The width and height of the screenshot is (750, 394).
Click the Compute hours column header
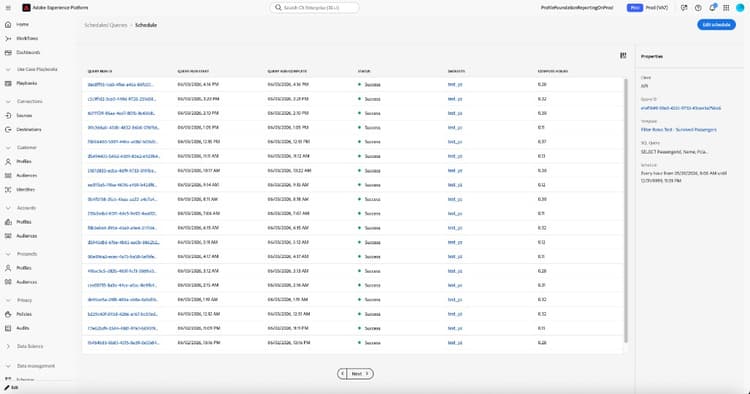click(553, 71)
